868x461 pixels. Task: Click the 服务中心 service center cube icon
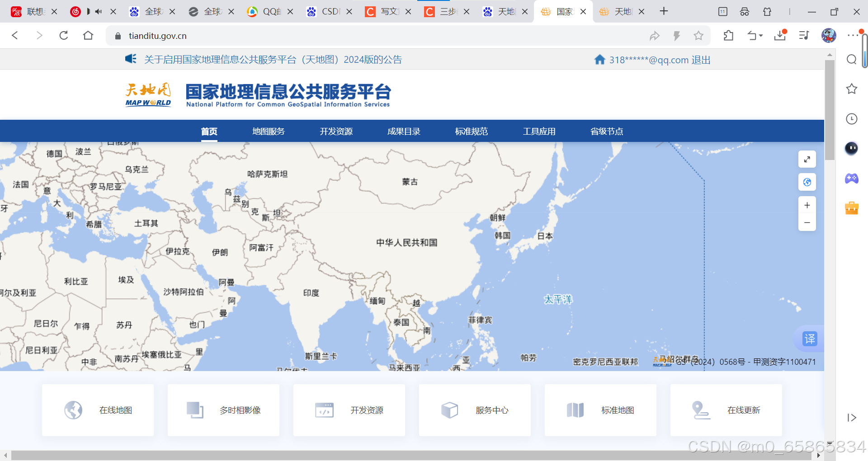click(x=450, y=409)
